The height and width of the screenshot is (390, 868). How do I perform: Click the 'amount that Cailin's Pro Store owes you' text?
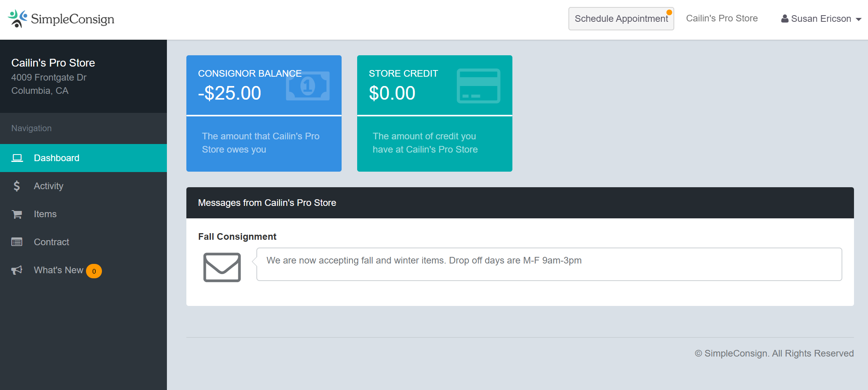[261, 143]
